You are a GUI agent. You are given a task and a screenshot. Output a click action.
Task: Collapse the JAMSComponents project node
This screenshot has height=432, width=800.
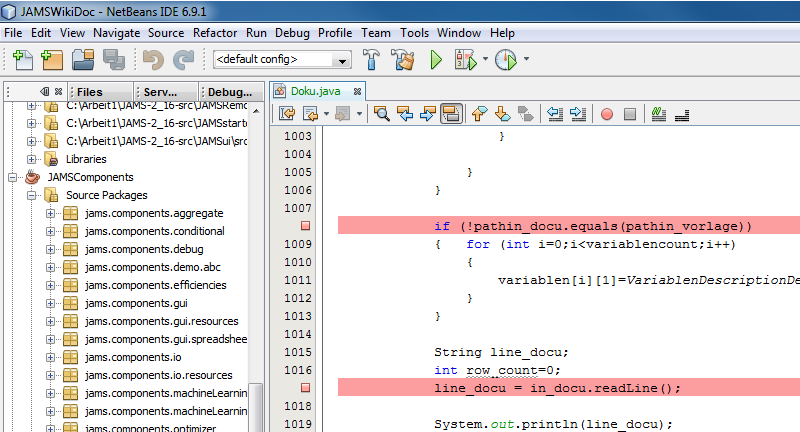tap(12, 177)
